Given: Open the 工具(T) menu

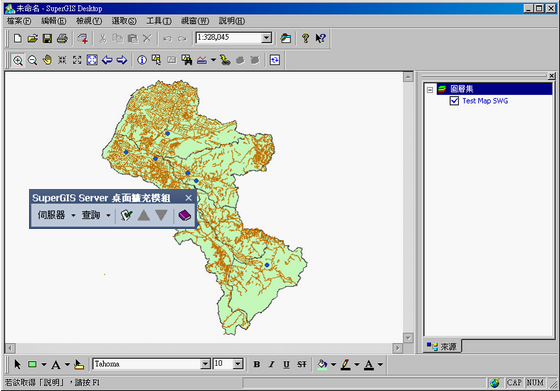Looking at the screenshot, I should tap(159, 21).
